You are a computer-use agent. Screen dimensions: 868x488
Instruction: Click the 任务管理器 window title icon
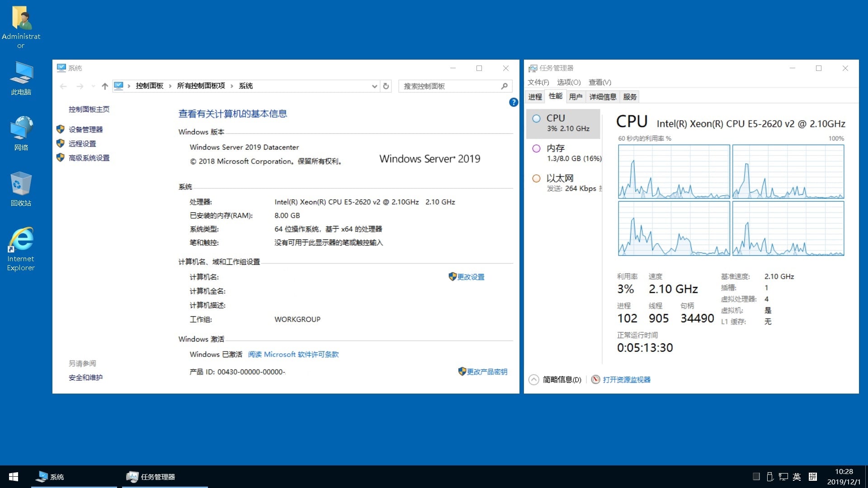(533, 68)
